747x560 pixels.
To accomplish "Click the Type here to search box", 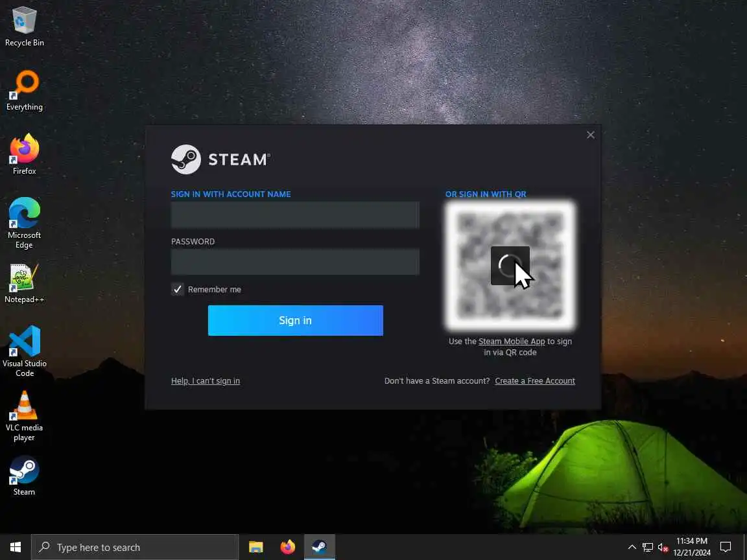I will (x=135, y=547).
